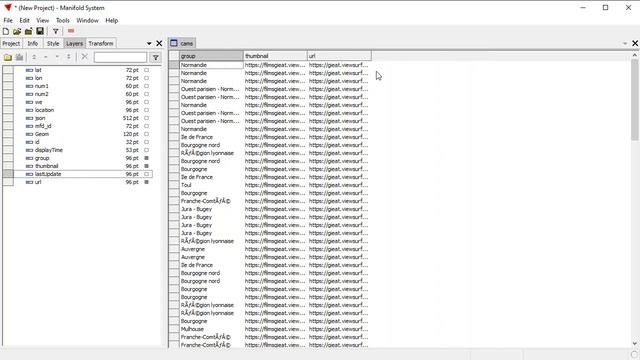Click the third toolbar folder import icon

click(x=28, y=31)
